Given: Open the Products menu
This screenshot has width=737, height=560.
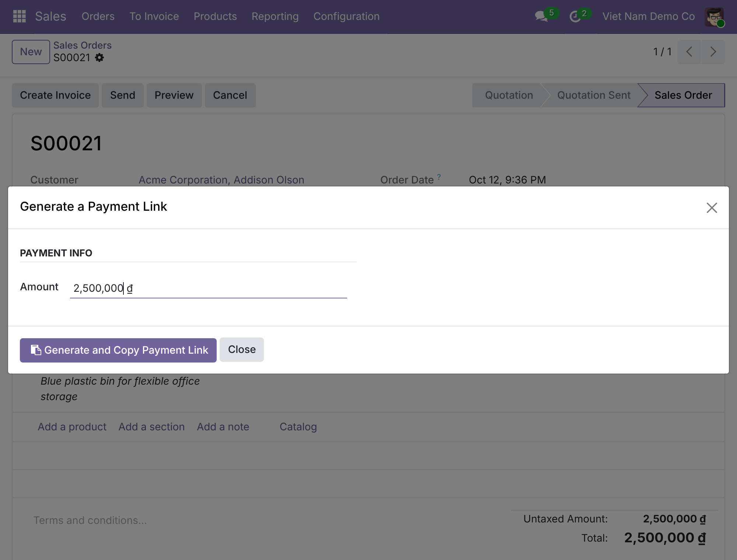Looking at the screenshot, I should click(x=215, y=16).
